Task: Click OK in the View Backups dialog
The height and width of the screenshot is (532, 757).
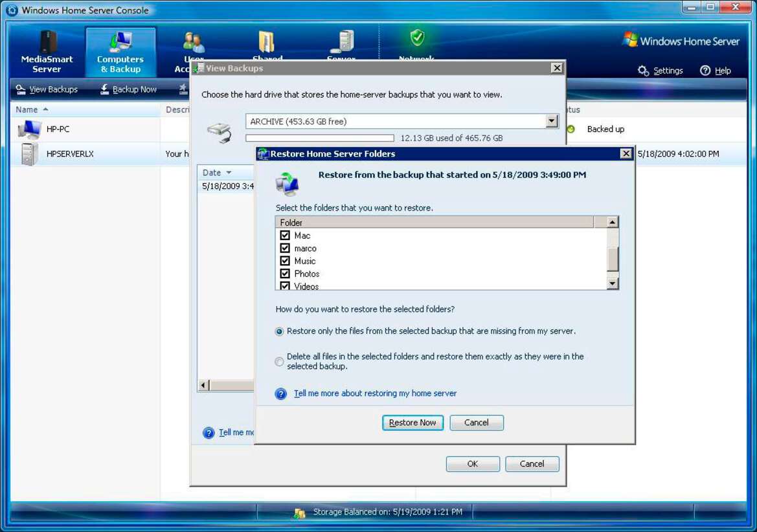Action: (473, 464)
